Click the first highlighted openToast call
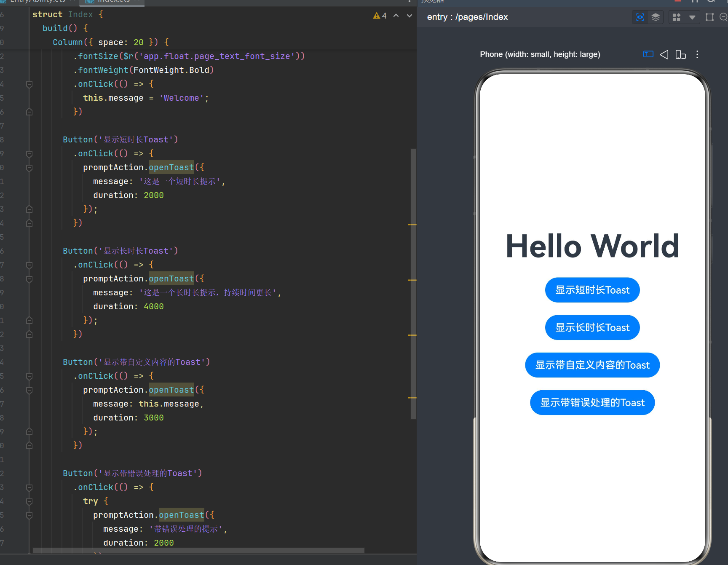Image resolution: width=728 pixels, height=565 pixels. pos(171,167)
